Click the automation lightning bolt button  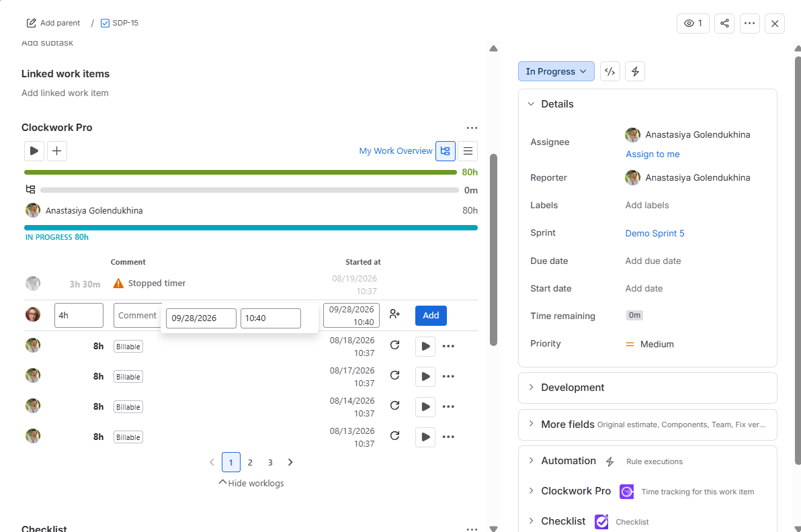pyautogui.click(x=635, y=71)
